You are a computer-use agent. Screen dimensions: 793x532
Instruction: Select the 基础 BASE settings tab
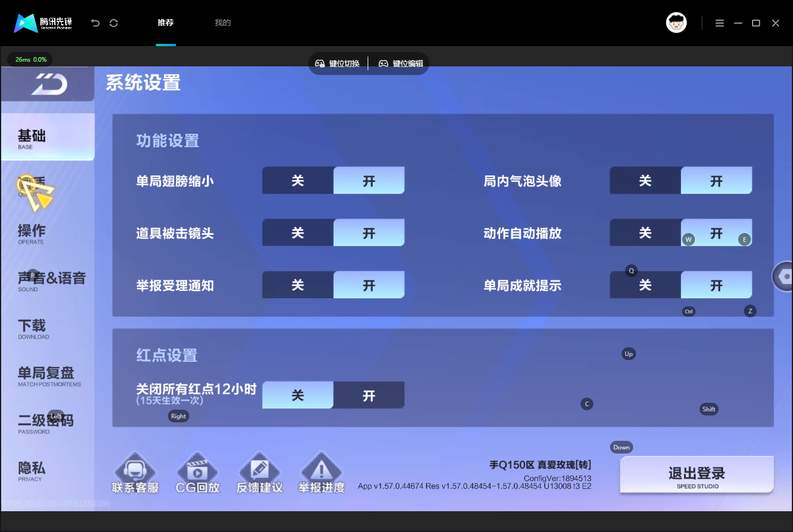[x=48, y=137]
